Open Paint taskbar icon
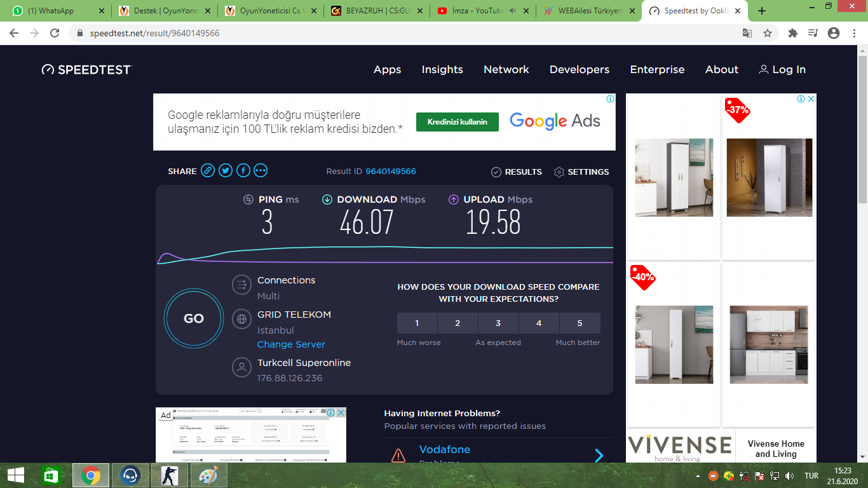 tap(208, 475)
